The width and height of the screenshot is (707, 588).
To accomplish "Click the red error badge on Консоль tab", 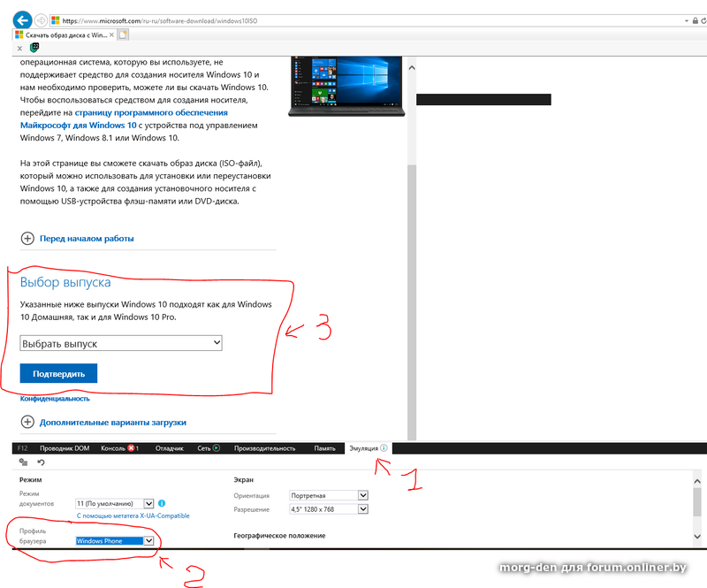I will 131,448.
